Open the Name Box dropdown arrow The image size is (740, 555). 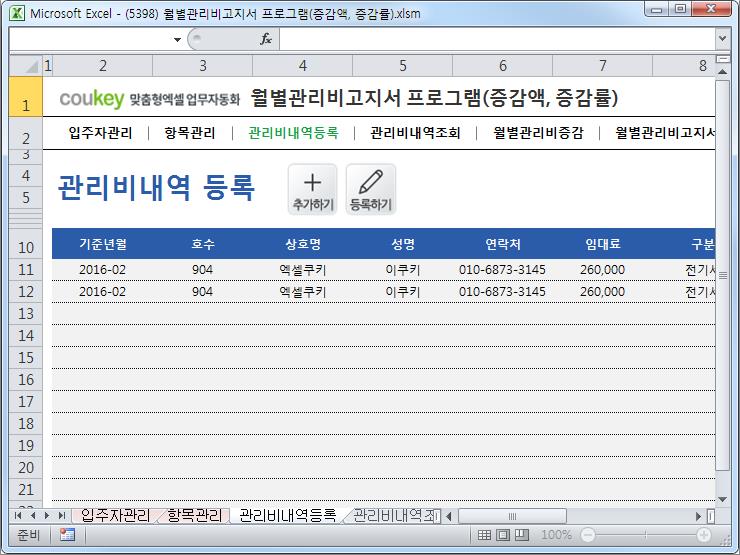(177, 39)
